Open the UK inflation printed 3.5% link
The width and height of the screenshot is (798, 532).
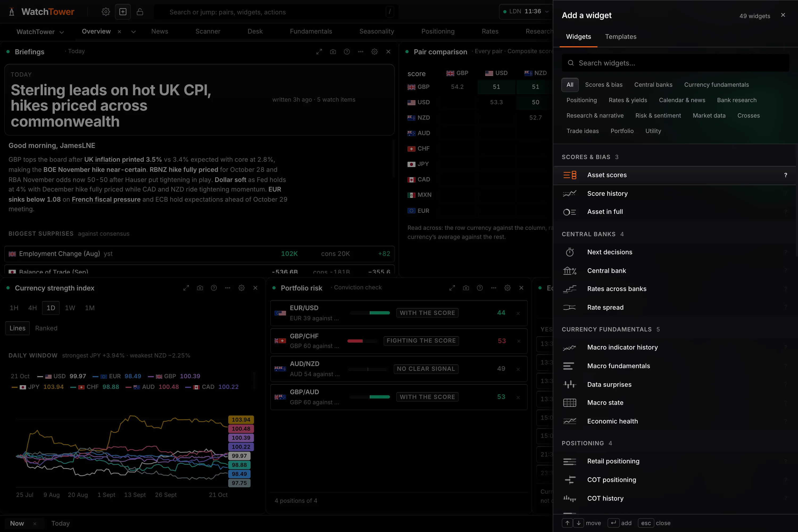(123, 159)
